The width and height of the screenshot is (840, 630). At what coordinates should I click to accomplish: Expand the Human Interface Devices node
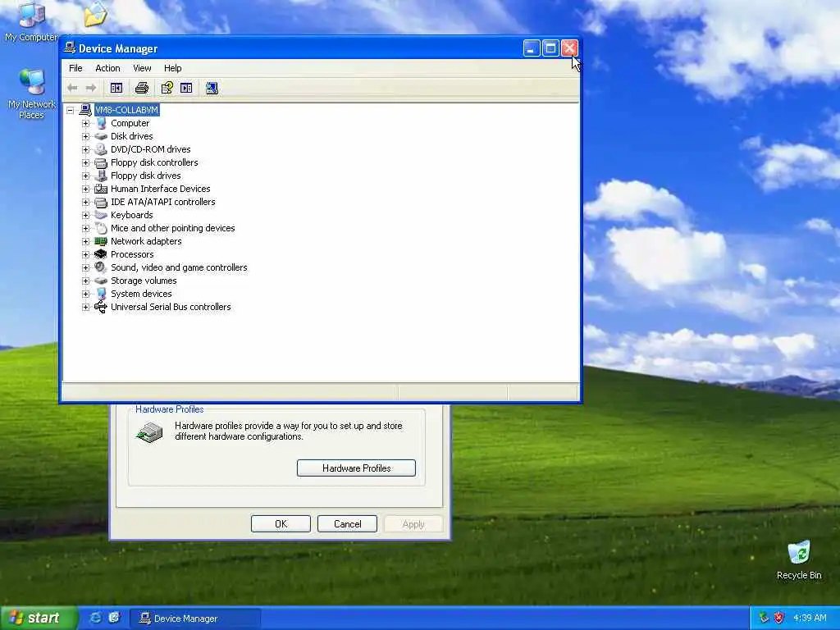click(85, 189)
